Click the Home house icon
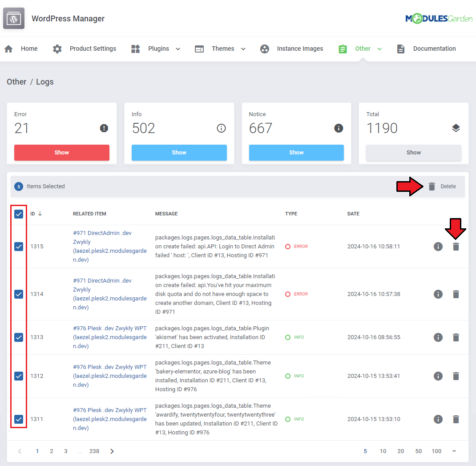This screenshot has width=476, height=466. tap(8, 49)
